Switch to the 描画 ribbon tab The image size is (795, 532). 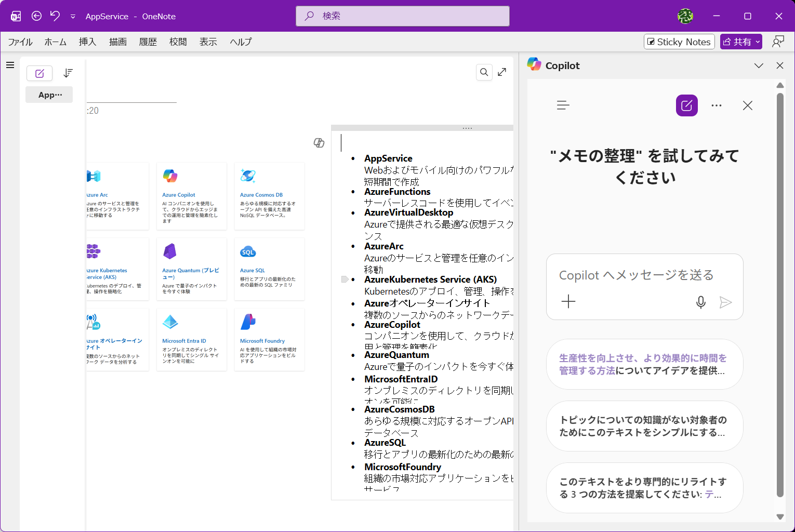(x=117, y=42)
